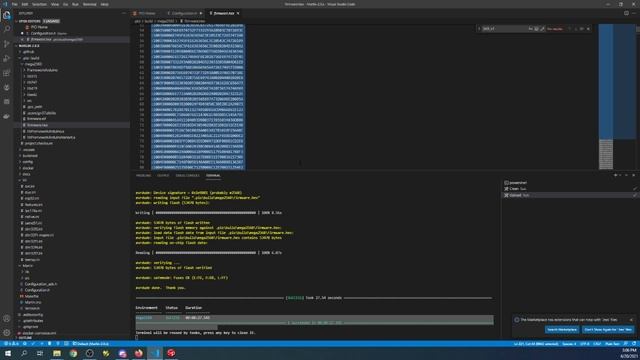The height and width of the screenshot is (360, 640).
Task: Open the Terminal menu
Action: [x=90, y=4]
